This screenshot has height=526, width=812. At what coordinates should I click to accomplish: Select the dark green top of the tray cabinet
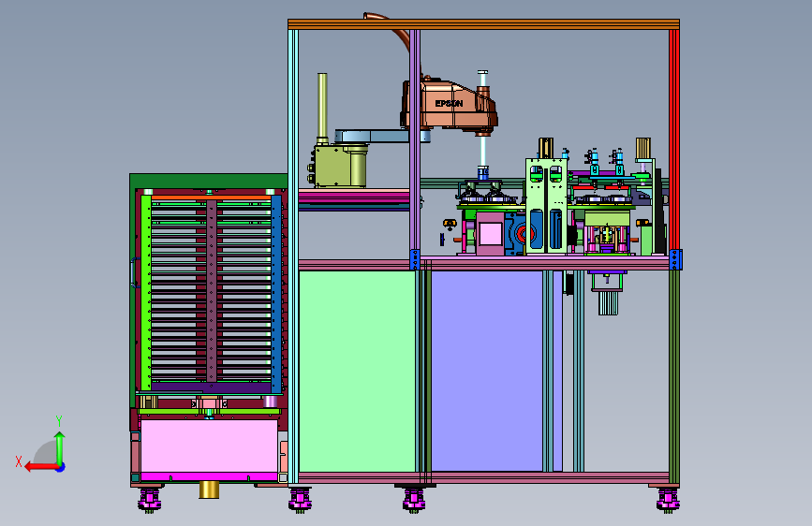click(209, 181)
